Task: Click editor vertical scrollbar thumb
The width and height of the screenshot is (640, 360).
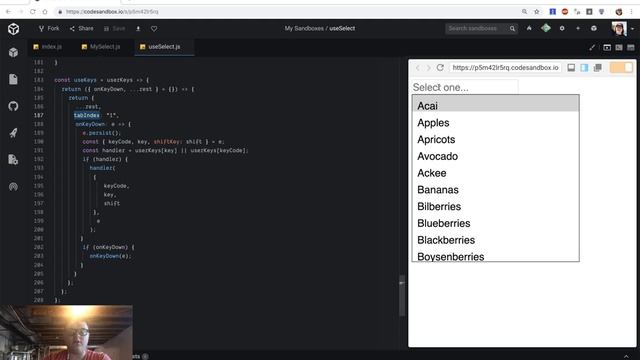Action: [402, 296]
